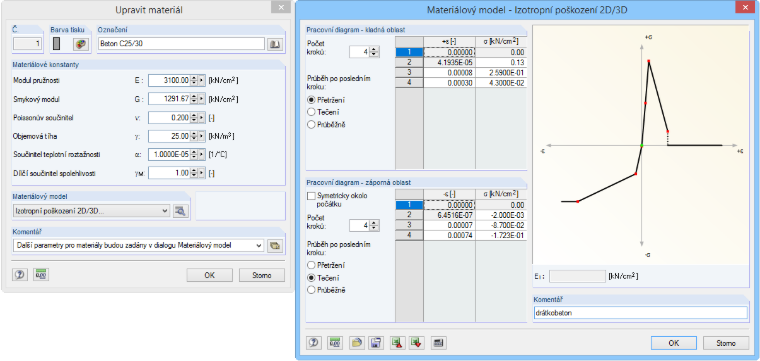Click Objemová tíha spinner arrows
Screen dimensions: 760x361
click(x=194, y=136)
